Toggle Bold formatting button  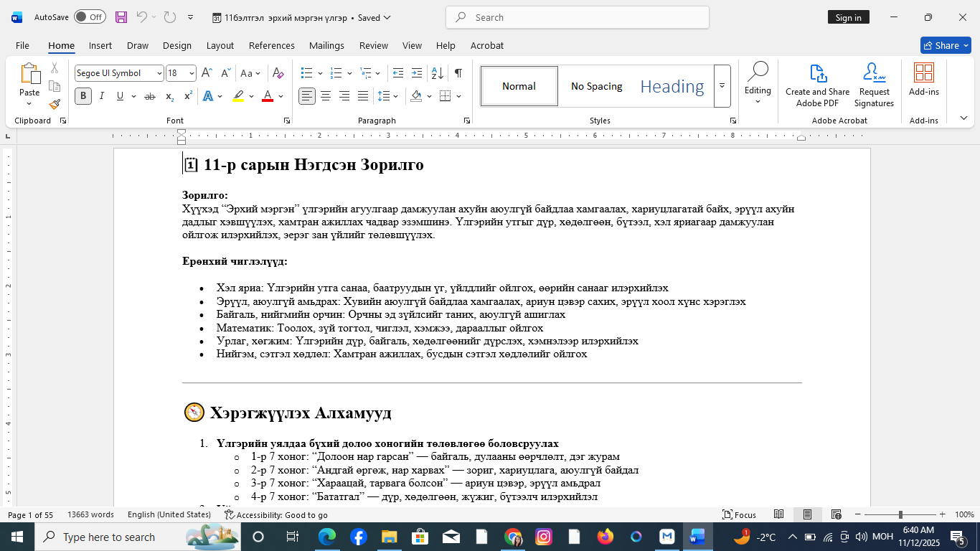click(x=83, y=96)
